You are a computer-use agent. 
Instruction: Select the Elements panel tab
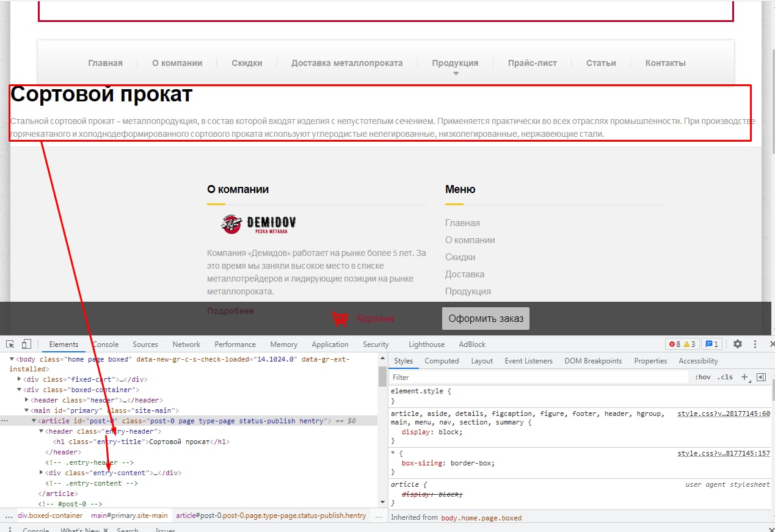pyautogui.click(x=64, y=344)
